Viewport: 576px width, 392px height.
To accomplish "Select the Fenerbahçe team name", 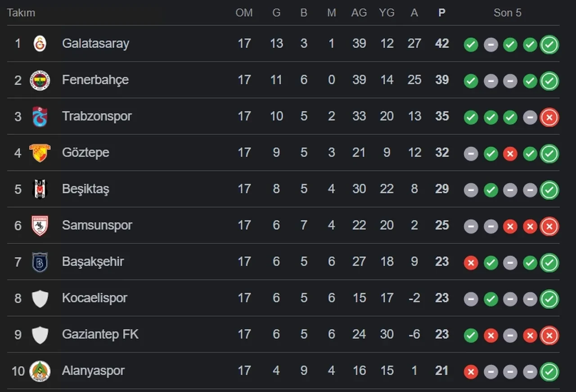I will tap(95, 80).
